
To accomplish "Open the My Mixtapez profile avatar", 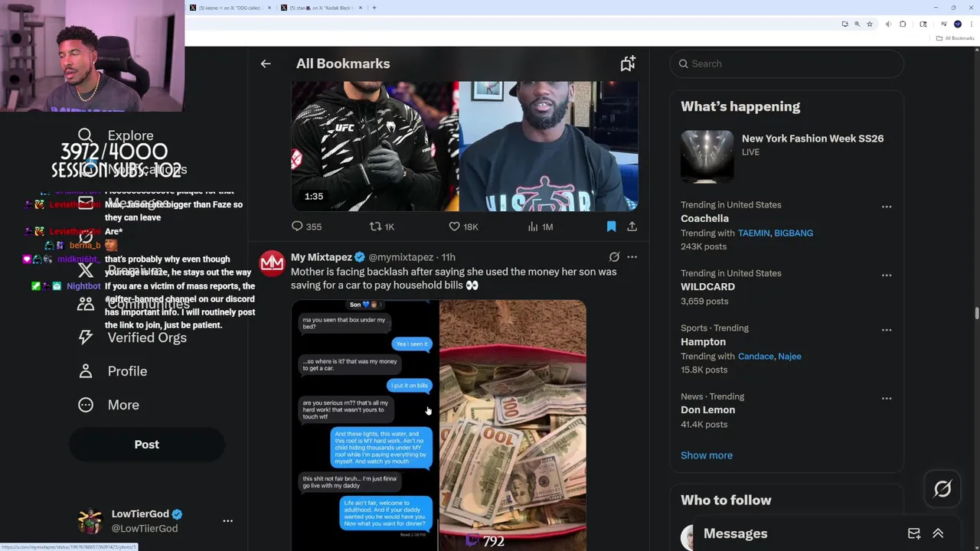I will pos(272,264).
